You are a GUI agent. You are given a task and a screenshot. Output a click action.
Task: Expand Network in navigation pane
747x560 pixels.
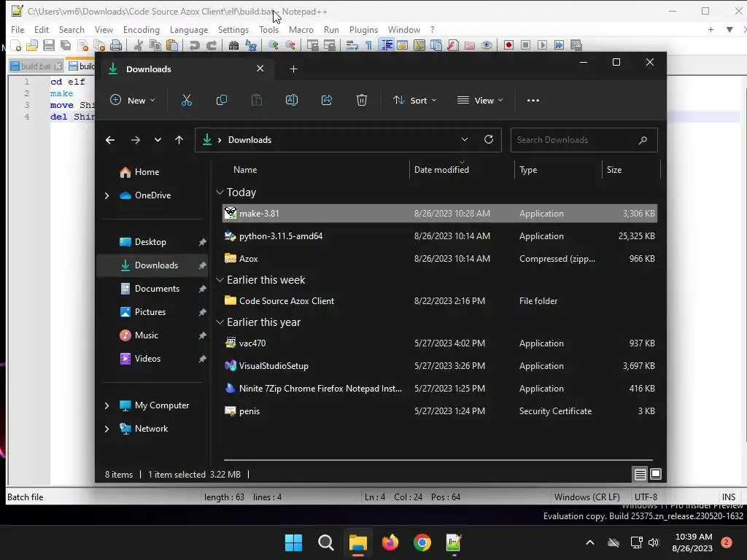[107, 429]
